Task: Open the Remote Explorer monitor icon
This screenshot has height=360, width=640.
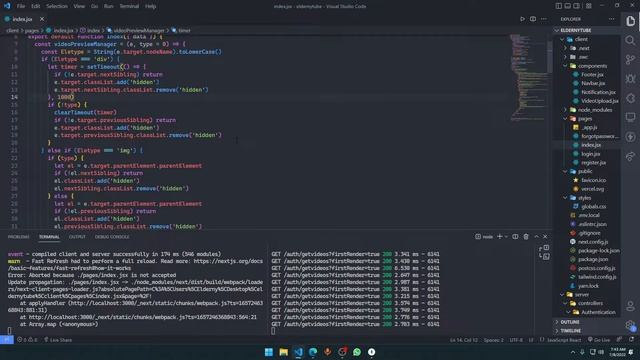Action: (630, 118)
